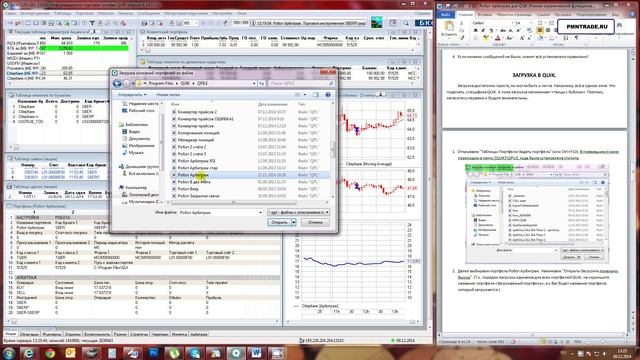Screen dimensions: 640x360
Task: Open Microsoft Word from the taskbar
Action: coord(257,353)
